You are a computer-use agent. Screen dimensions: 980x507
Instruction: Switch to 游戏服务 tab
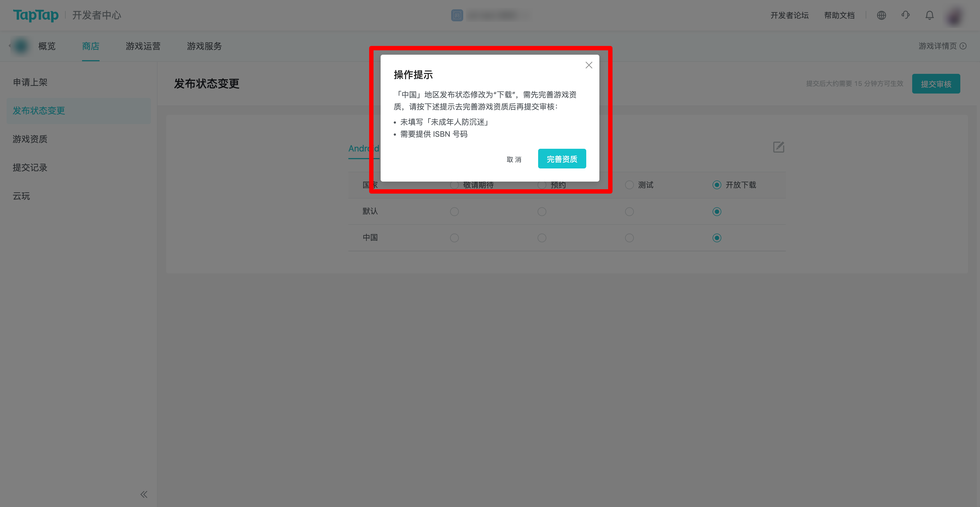tap(204, 46)
